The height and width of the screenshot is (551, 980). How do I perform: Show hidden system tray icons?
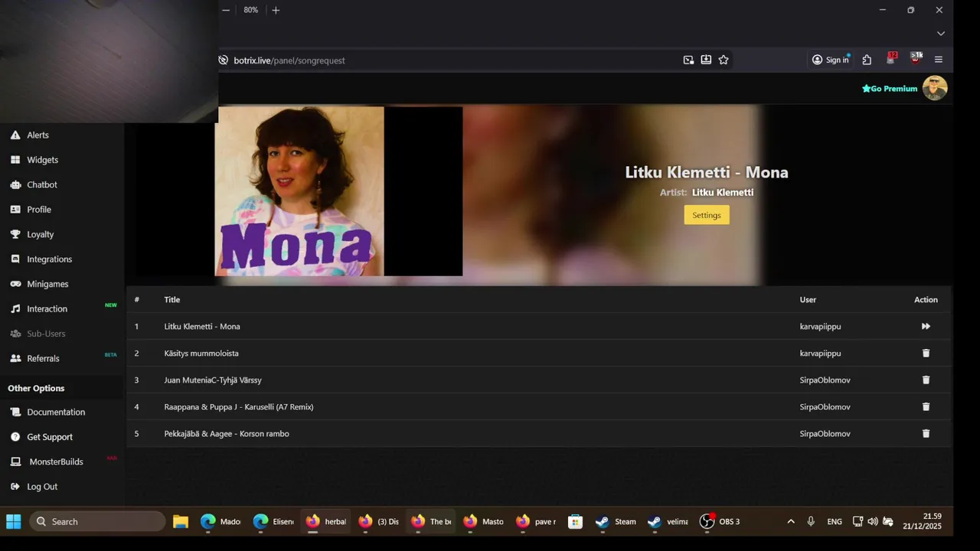tap(791, 521)
